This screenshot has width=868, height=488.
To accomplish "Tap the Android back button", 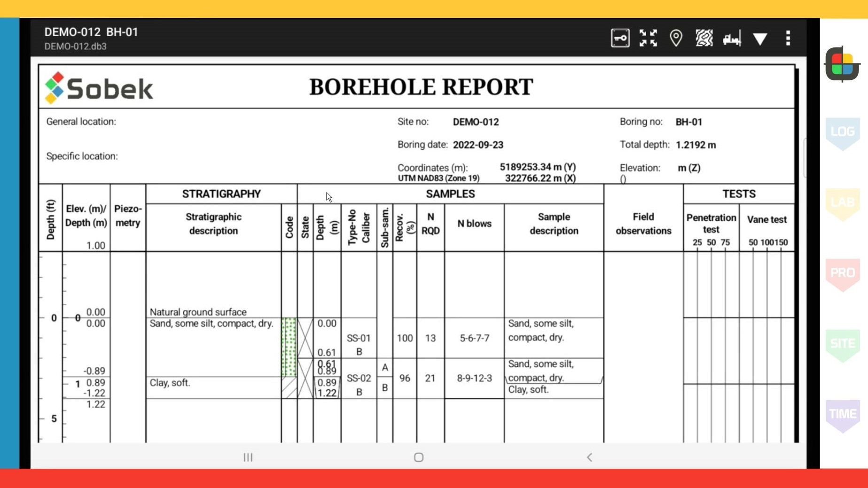I will pos(589,457).
